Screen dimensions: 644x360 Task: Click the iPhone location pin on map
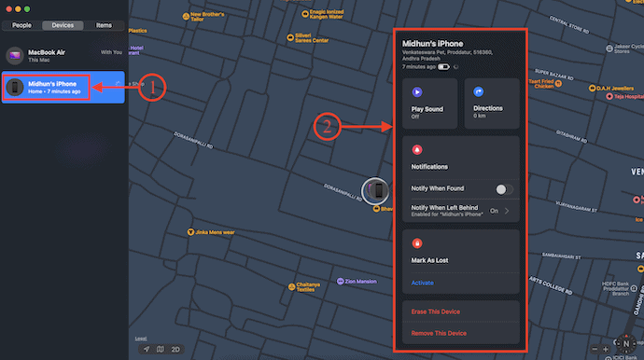pyautogui.click(x=375, y=191)
